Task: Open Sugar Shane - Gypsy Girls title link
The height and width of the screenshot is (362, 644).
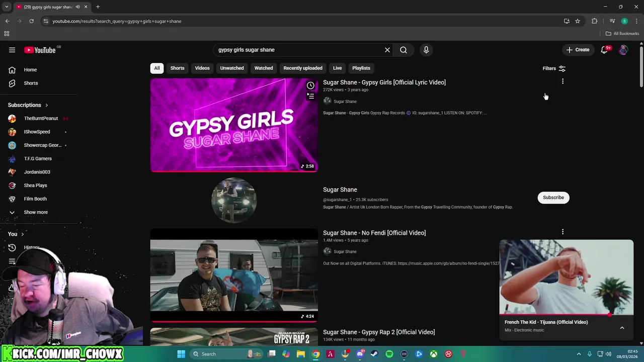Action: 384,82
